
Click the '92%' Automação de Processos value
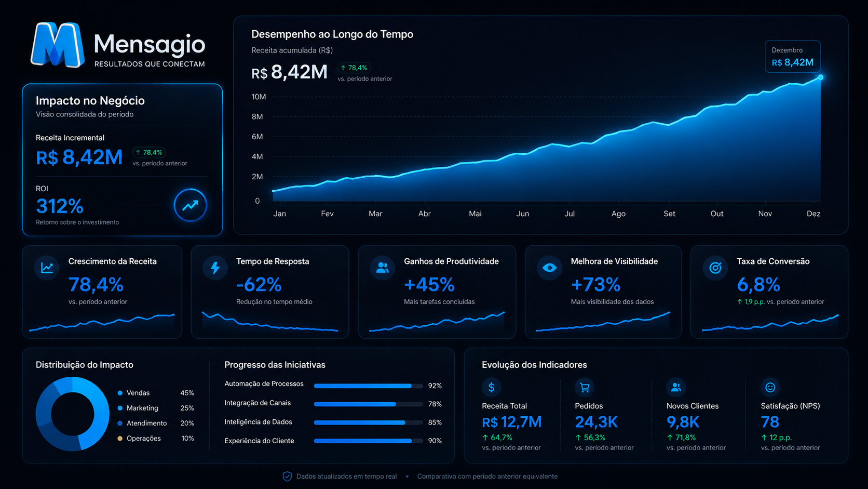pos(435,386)
